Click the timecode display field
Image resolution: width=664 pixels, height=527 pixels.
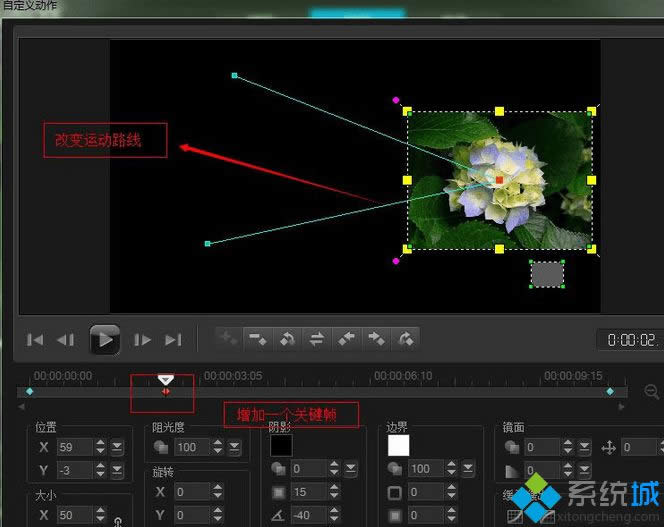[630, 340]
